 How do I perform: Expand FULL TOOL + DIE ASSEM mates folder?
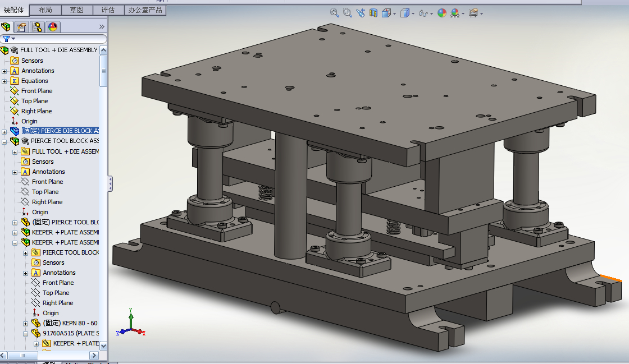tap(15, 152)
